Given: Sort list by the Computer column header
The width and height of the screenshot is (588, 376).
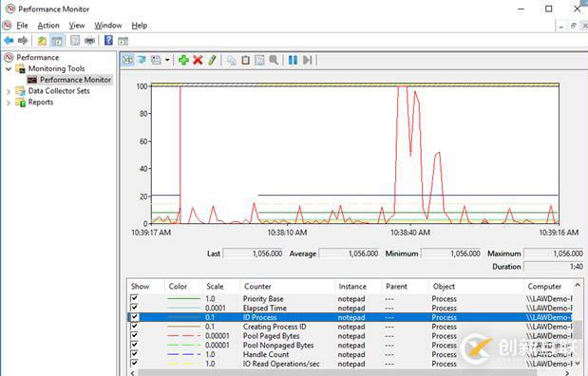Looking at the screenshot, I should (x=548, y=287).
